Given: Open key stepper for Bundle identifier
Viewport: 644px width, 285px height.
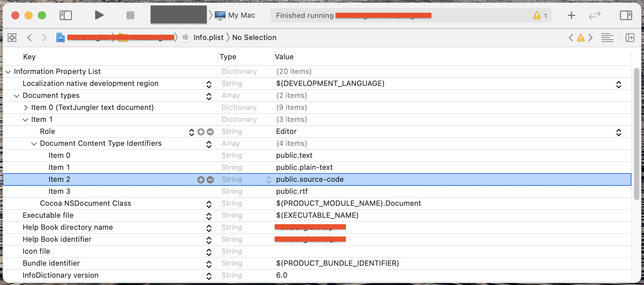Looking at the screenshot, I should click(x=209, y=264).
